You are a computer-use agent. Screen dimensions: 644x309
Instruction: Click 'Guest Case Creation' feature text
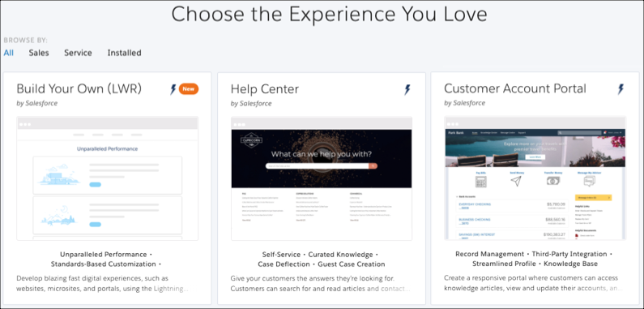coord(352,264)
